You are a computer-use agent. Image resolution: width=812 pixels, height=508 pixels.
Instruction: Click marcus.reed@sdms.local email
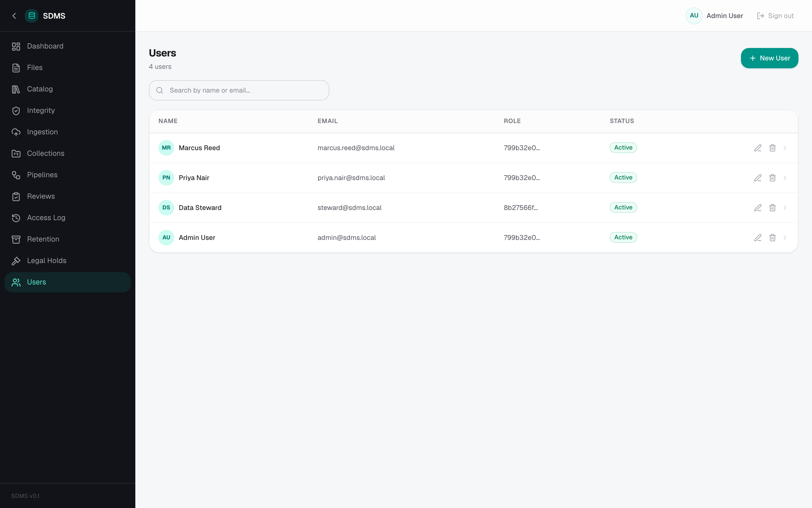[356, 148]
